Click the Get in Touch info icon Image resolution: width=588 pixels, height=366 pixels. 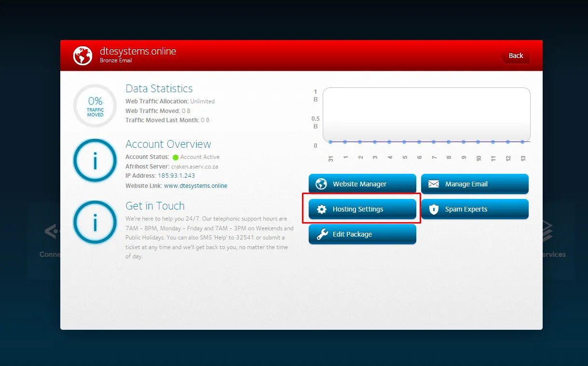(x=95, y=223)
